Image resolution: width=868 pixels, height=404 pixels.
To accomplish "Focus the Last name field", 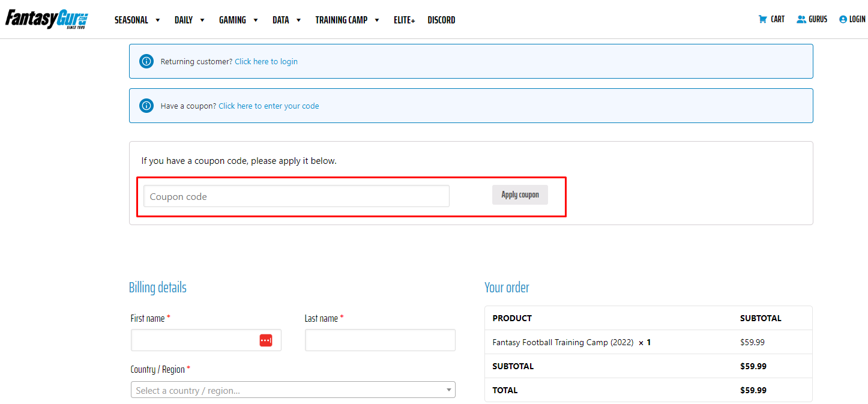I will (x=380, y=340).
